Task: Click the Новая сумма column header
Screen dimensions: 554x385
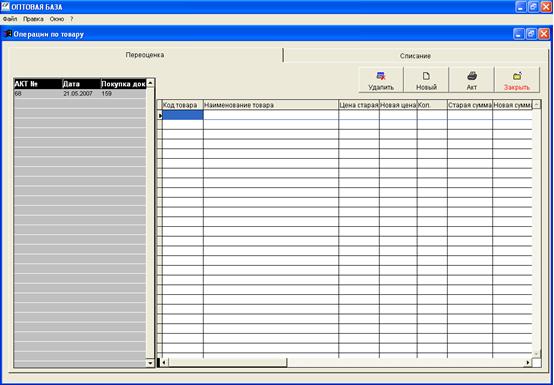Action: coord(512,105)
